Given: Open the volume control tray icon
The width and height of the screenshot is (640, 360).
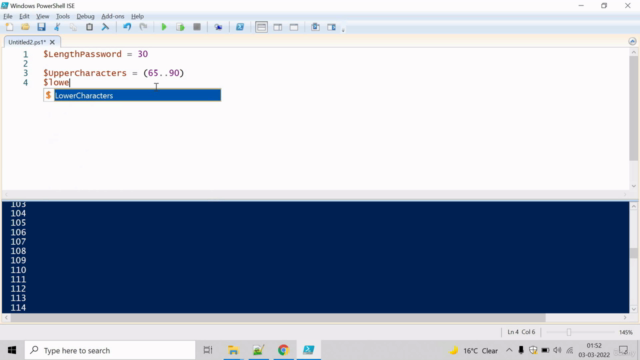Looking at the screenshot, I should coord(558,350).
